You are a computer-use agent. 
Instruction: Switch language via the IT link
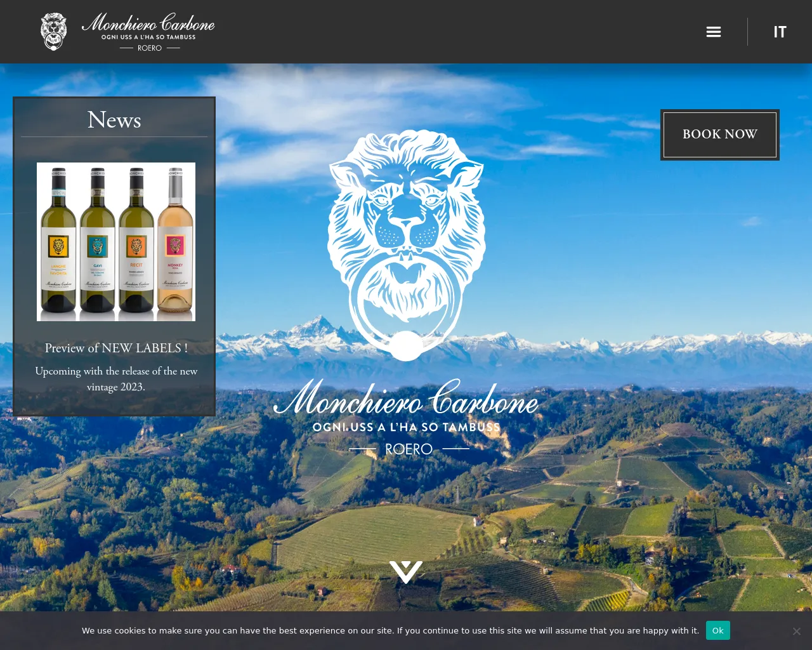[780, 32]
